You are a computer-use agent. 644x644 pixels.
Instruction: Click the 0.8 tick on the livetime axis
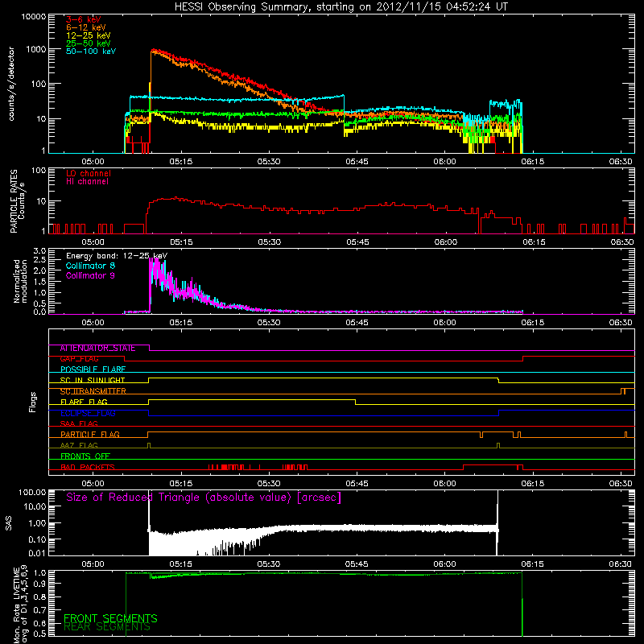[41, 597]
